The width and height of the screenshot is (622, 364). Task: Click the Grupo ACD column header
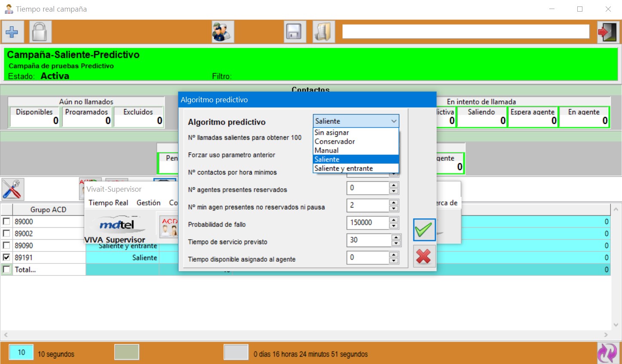click(x=48, y=210)
